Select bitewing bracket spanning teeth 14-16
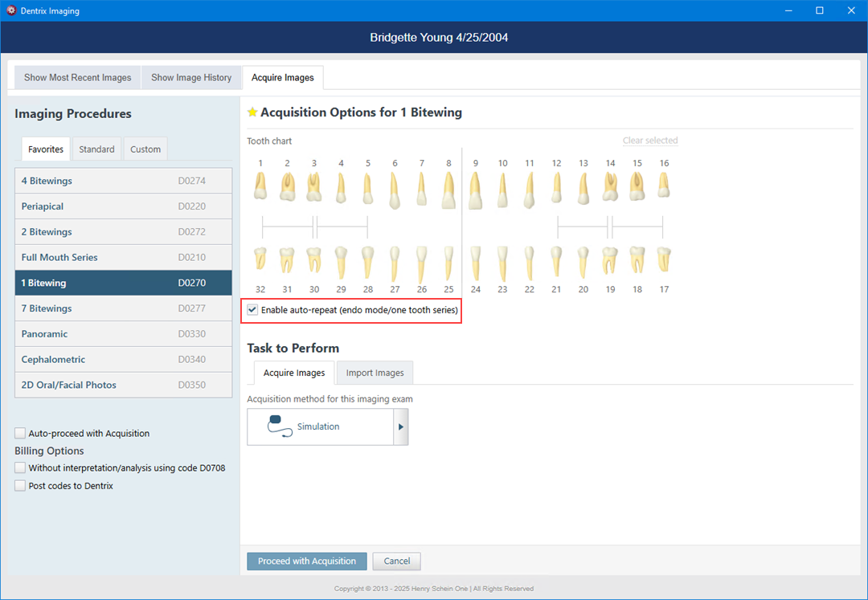The width and height of the screenshot is (868, 600). point(637,227)
